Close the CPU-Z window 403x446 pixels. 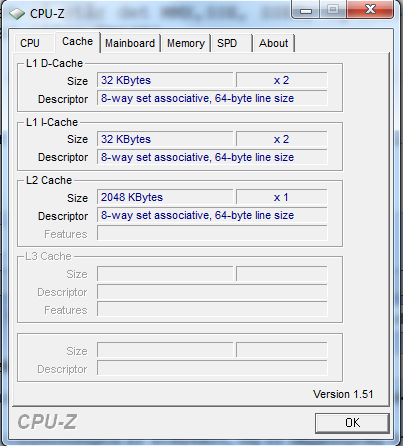(x=370, y=9)
